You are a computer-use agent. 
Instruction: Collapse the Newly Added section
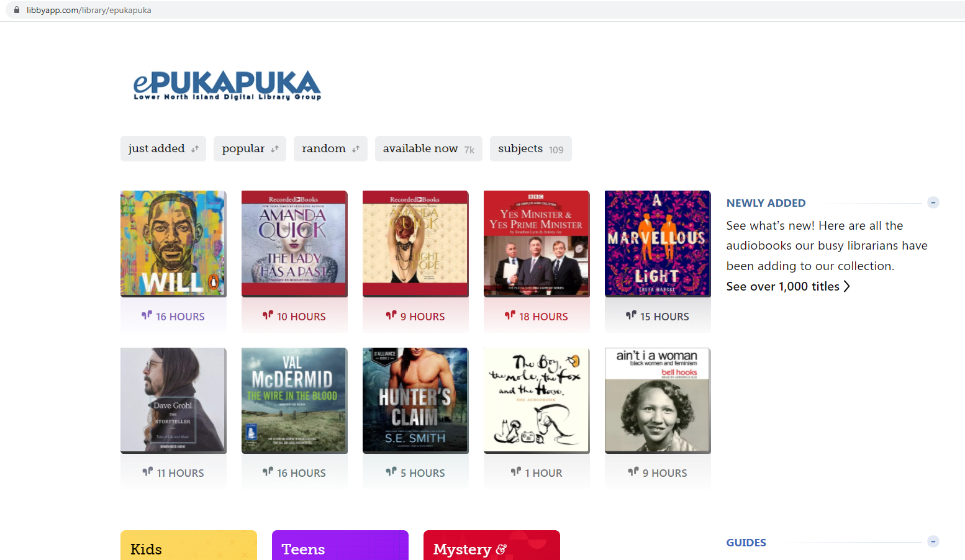933,202
